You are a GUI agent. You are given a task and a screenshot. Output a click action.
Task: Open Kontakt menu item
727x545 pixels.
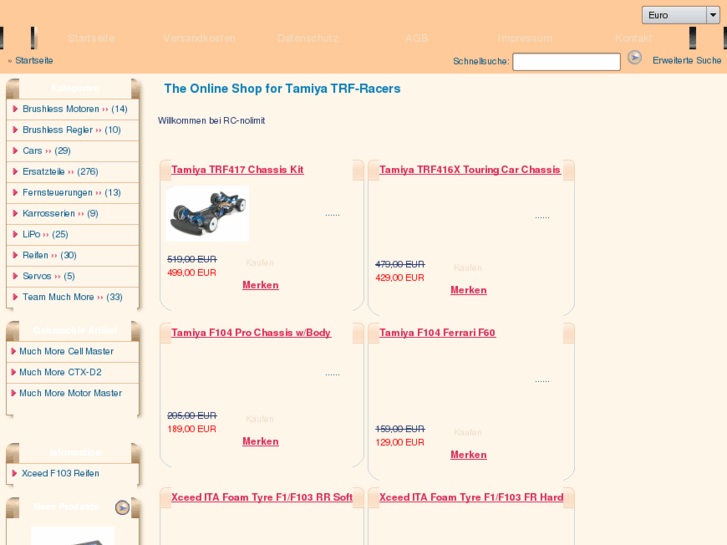click(x=633, y=38)
